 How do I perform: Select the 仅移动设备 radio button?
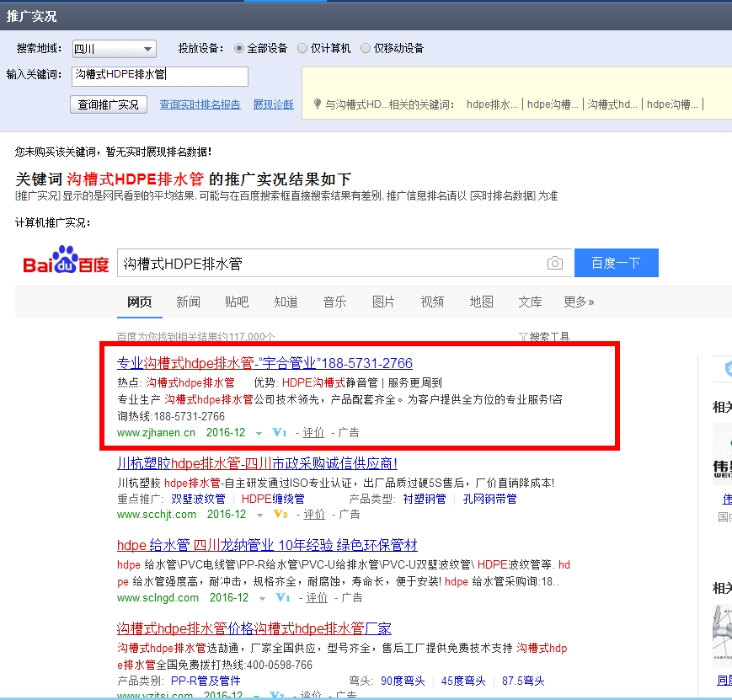[x=366, y=49]
